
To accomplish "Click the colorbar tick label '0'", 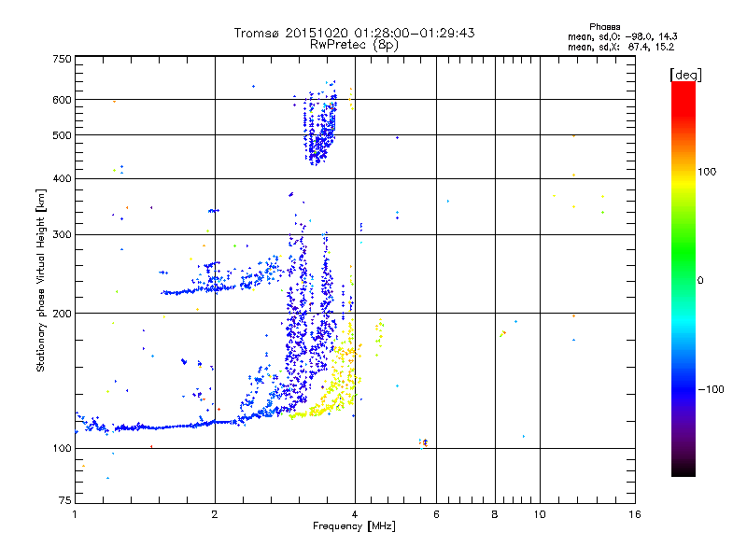I will tap(700, 281).
